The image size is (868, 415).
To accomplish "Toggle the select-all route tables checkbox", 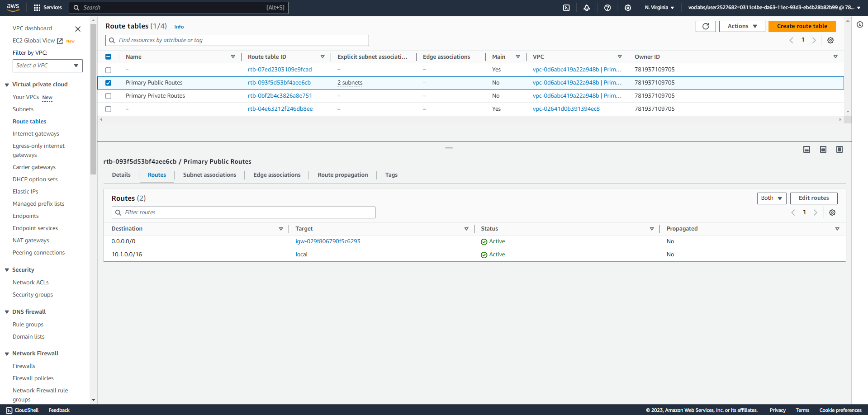I will click(x=108, y=57).
